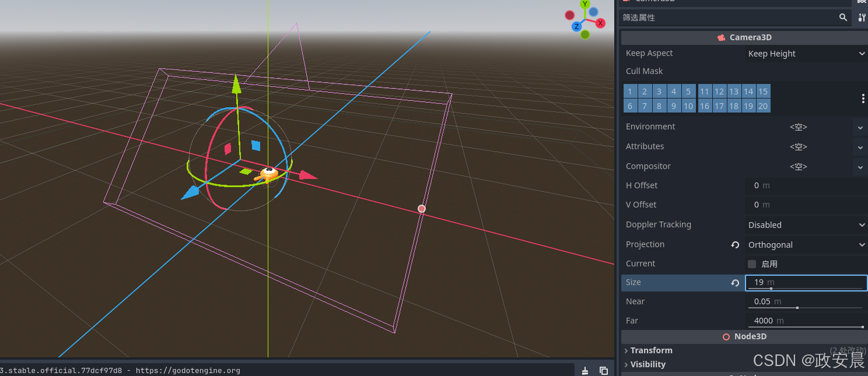868x376 pixels.
Task: Click the green plane handle of the gizmo
Action: 246,171
